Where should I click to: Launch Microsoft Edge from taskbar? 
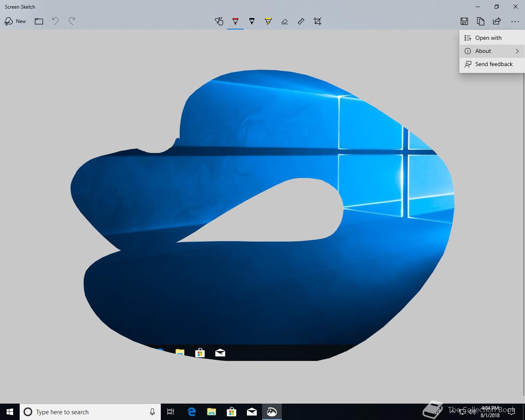191,412
